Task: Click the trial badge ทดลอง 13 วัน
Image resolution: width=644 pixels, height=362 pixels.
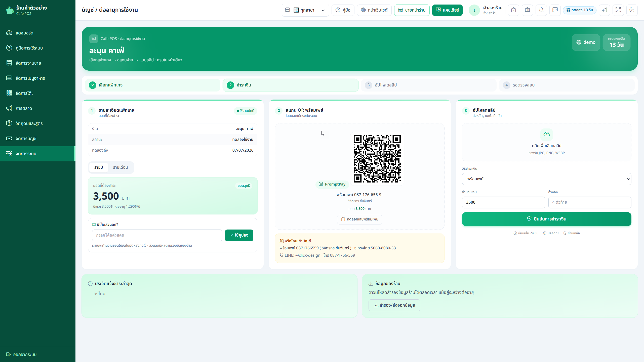Action: point(580,10)
